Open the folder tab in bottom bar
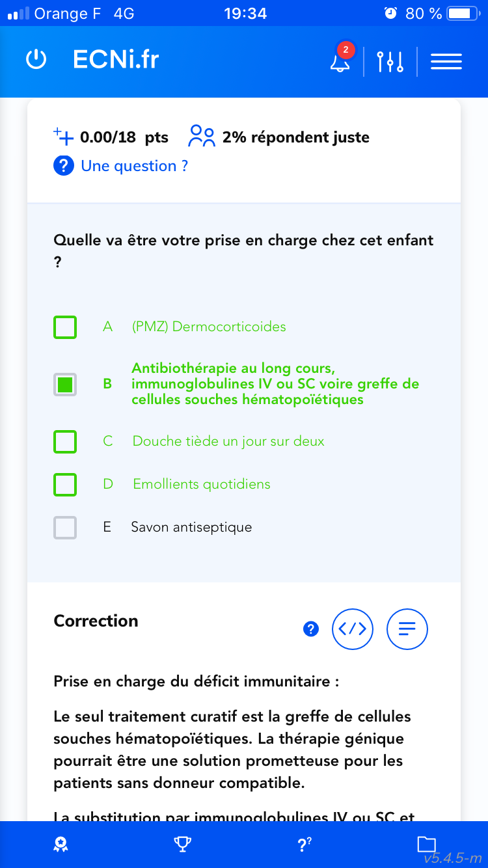This screenshot has height=868, width=488. 426,845
